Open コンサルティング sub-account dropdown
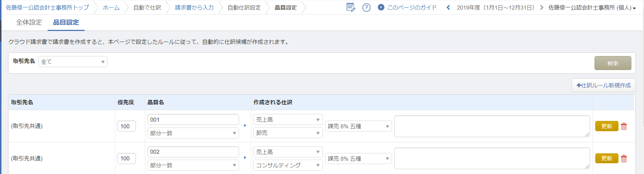This screenshot has width=644, height=174. point(288,165)
